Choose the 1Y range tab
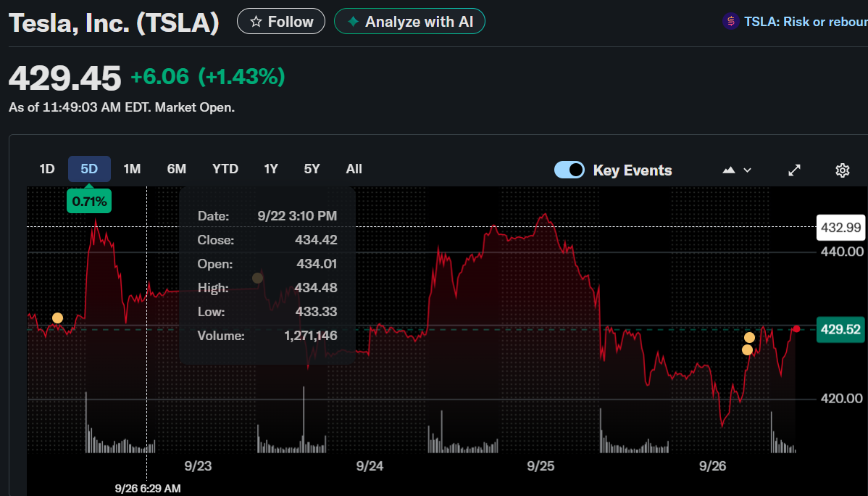The width and height of the screenshot is (868, 496). [271, 169]
